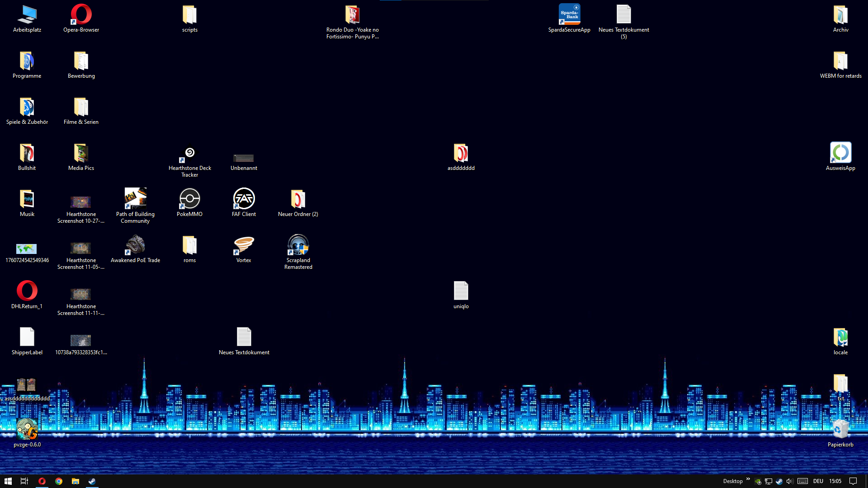This screenshot has width=868, height=488.
Task: Select the Opera-Browser desktop shortcut
Action: 81,15
